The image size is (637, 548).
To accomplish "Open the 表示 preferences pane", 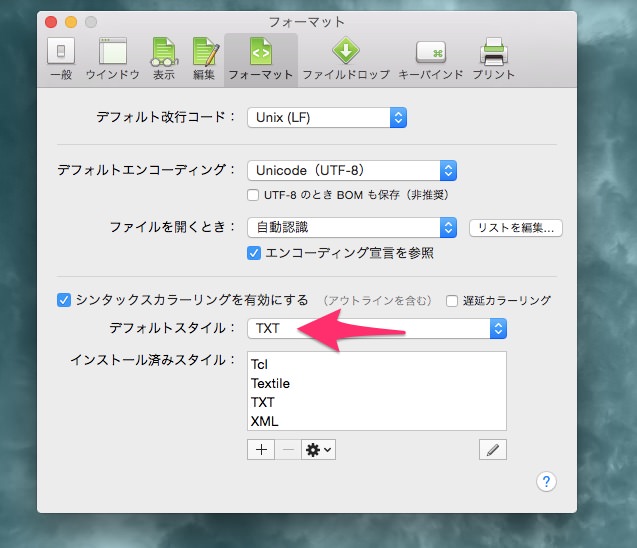I will [x=164, y=59].
